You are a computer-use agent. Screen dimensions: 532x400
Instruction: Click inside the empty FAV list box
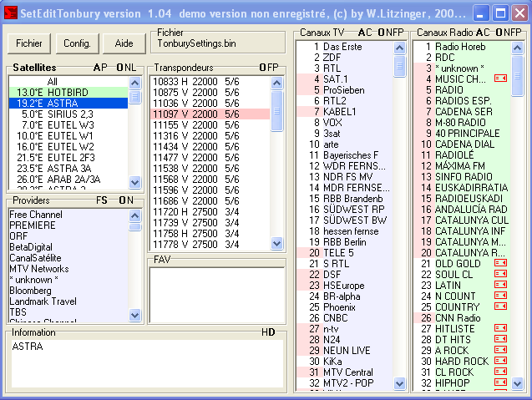click(217, 295)
